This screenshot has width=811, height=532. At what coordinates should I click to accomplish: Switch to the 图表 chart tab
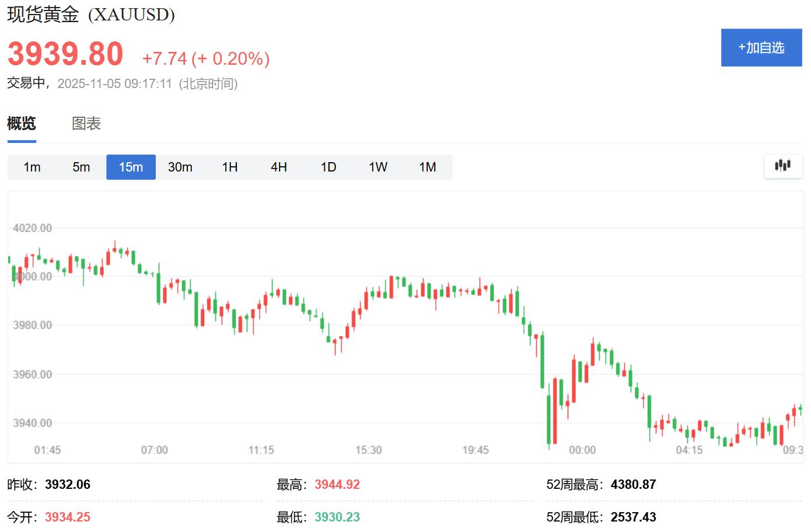point(86,124)
